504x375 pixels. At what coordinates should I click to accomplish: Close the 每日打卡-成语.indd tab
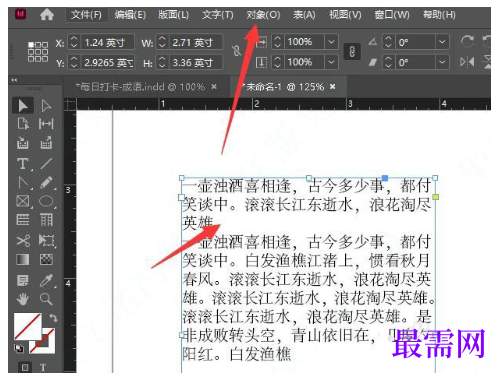pyautogui.click(x=214, y=87)
